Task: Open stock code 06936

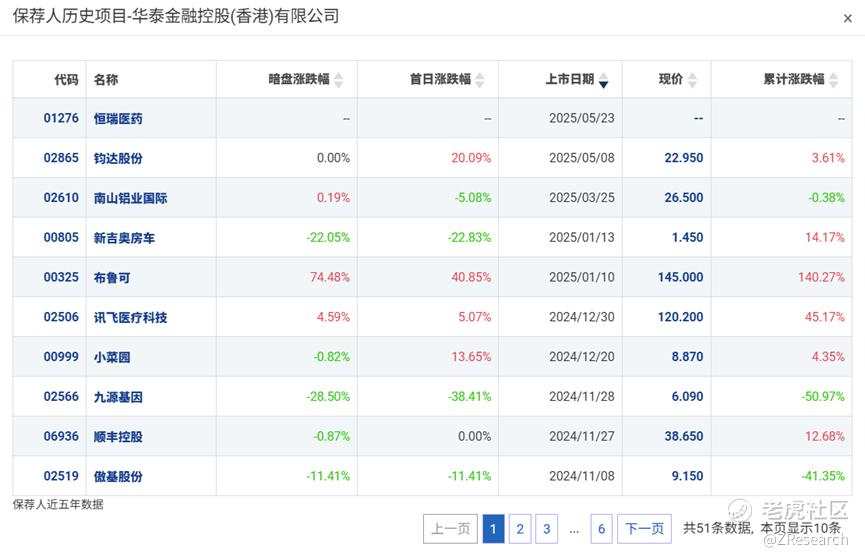Action: (x=61, y=436)
